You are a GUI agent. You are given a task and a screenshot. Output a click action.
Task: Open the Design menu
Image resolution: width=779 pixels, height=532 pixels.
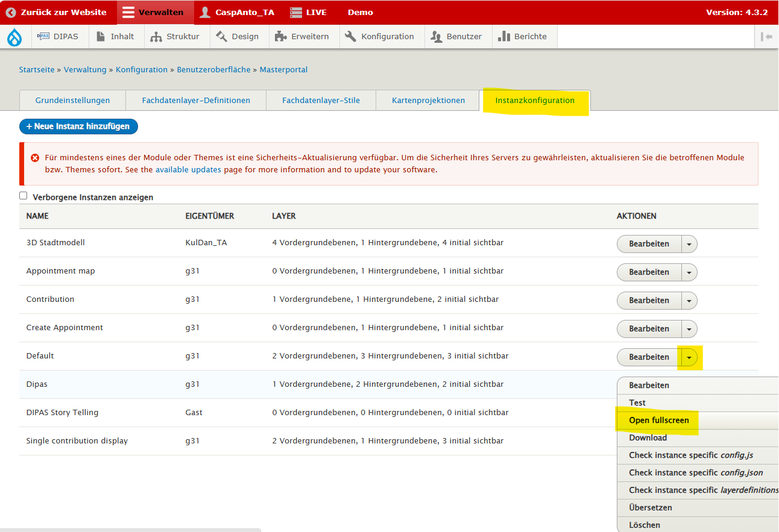pos(238,36)
